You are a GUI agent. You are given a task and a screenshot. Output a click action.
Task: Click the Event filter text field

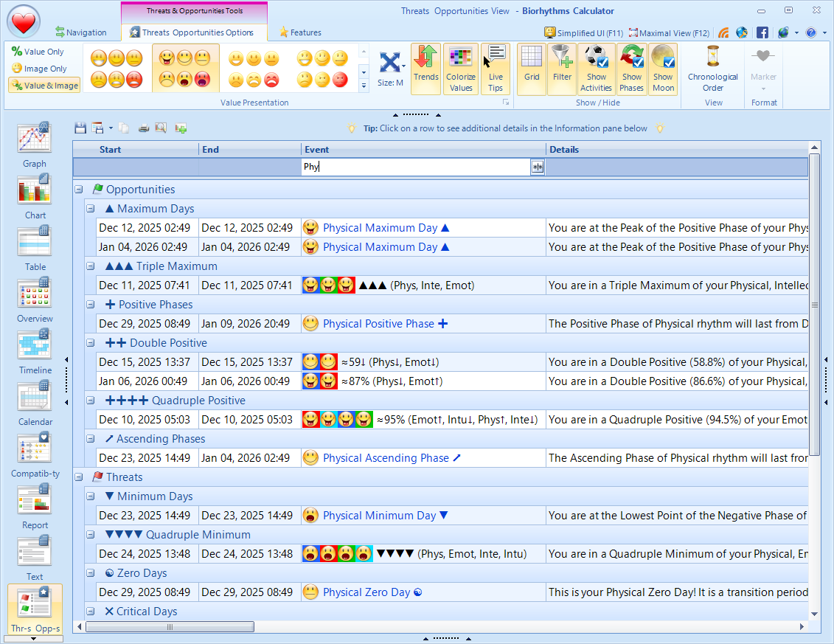(x=416, y=167)
